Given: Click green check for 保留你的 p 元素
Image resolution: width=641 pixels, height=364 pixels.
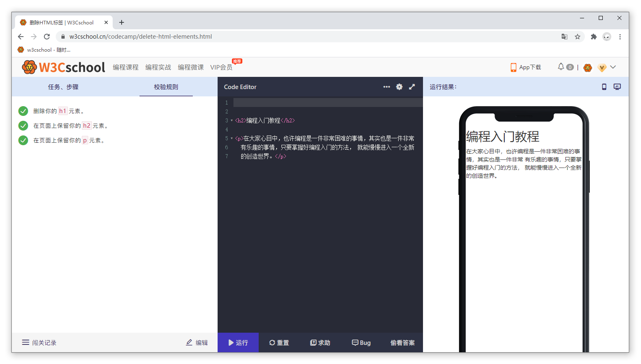Looking at the screenshot, I should pyautogui.click(x=23, y=140).
